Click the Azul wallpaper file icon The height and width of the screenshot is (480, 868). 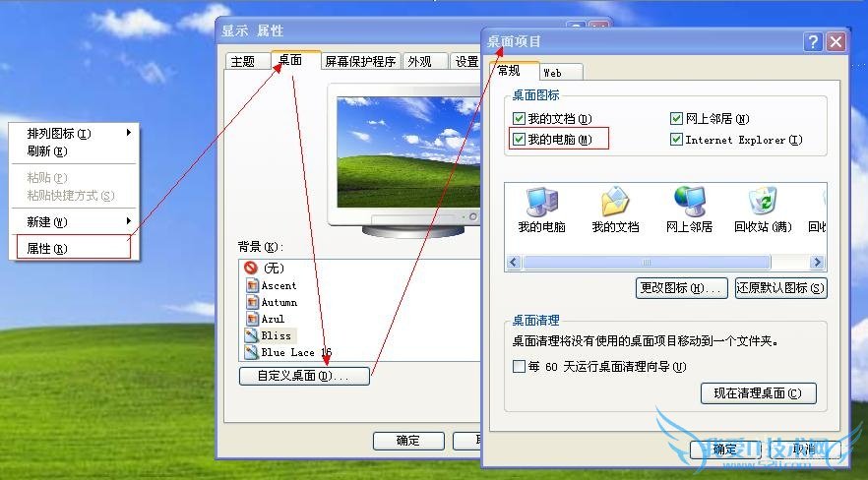252,319
